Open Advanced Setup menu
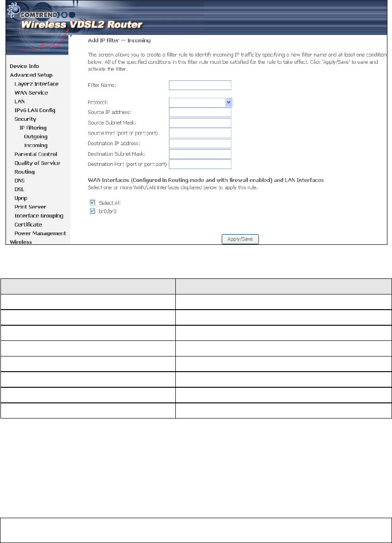Image resolution: width=392 pixels, height=543 pixels. point(31,75)
